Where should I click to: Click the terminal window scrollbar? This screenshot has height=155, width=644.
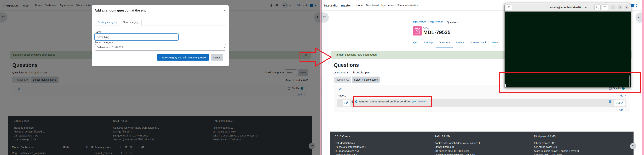click(x=630, y=81)
